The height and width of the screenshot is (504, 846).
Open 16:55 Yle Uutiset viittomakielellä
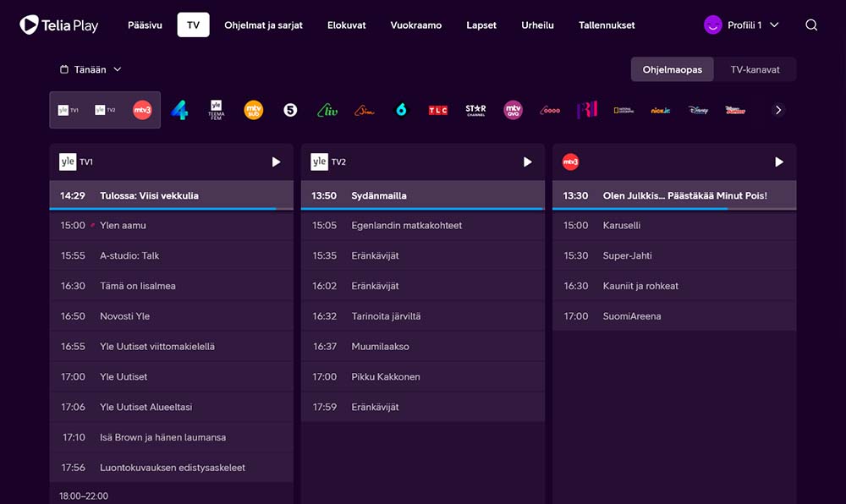tap(172, 346)
